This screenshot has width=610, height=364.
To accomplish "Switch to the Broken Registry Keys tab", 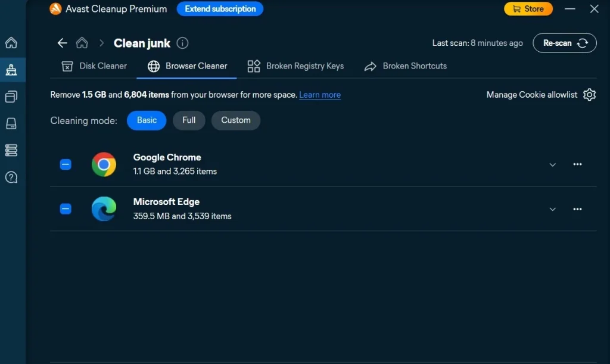I will (x=295, y=66).
